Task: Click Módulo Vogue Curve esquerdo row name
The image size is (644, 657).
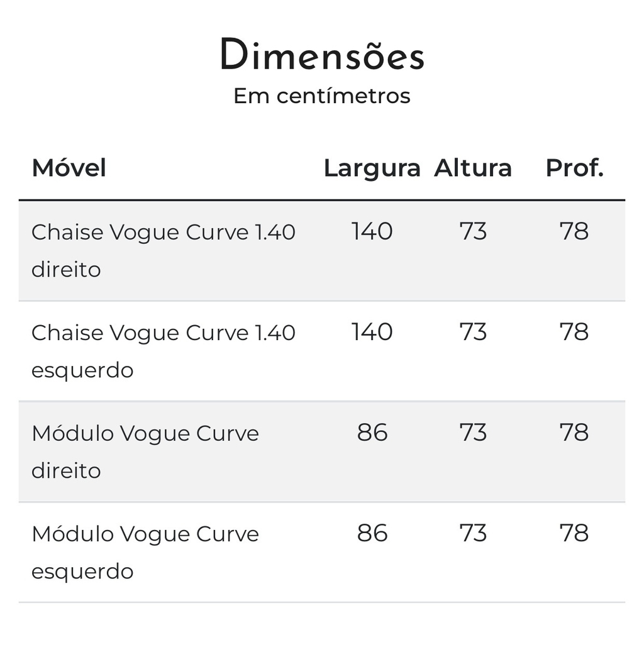Action: [x=145, y=553]
